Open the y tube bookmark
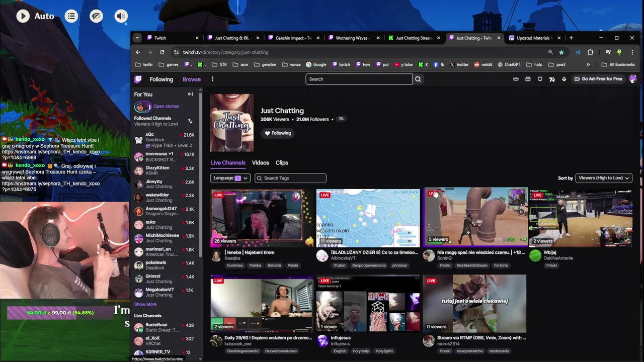The image size is (644, 362). pos(404,64)
